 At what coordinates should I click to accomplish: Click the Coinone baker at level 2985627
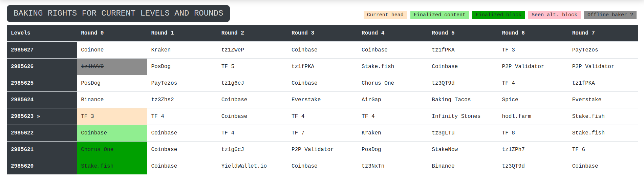click(x=92, y=50)
